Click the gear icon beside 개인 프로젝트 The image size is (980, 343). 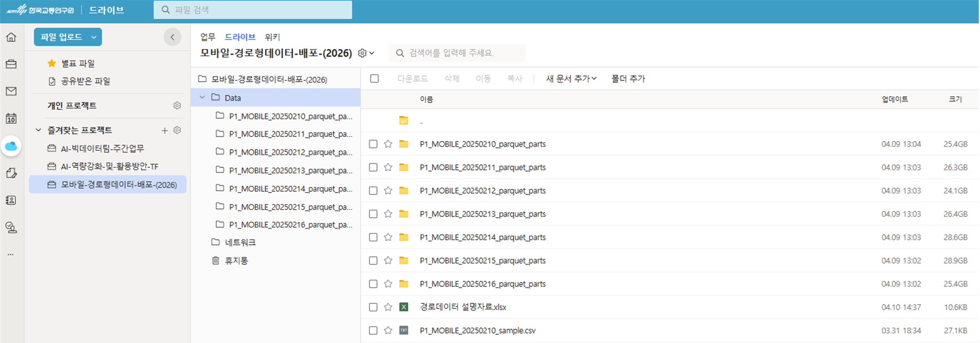tap(177, 106)
